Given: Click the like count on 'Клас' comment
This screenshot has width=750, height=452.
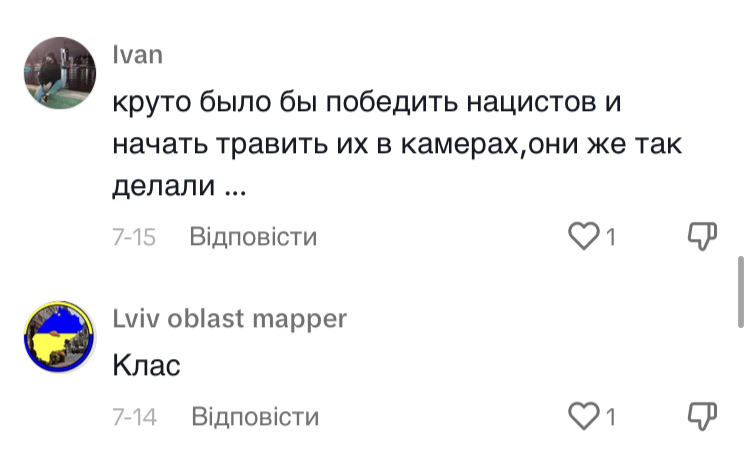Looking at the screenshot, I should click(x=609, y=416).
